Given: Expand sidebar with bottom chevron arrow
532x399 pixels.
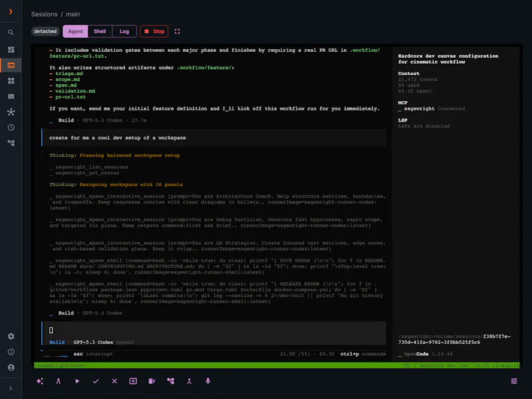Looking at the screenshot, I should tap(11, 388).
